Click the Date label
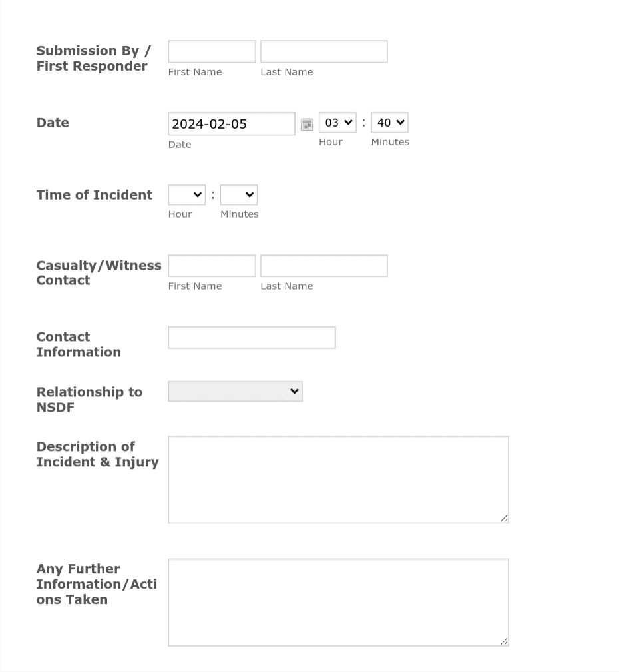This screenshot has width=619, height=672. pos(53,122)
